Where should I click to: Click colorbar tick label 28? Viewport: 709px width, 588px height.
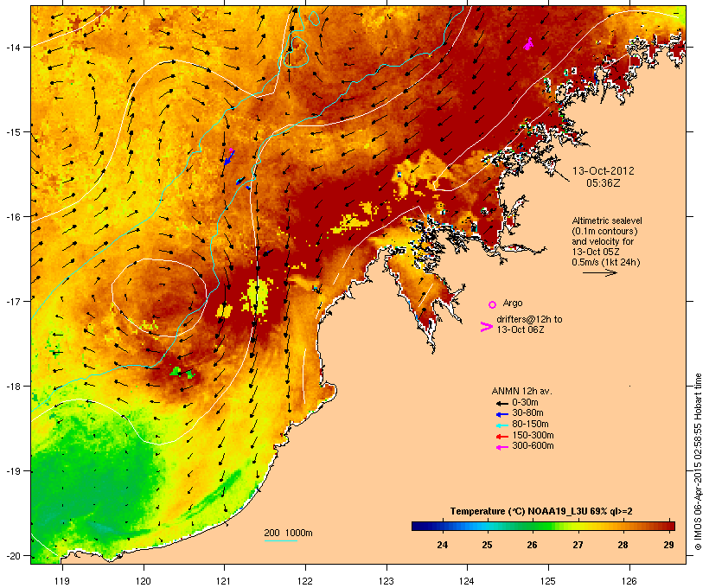[x=623, y=545]
